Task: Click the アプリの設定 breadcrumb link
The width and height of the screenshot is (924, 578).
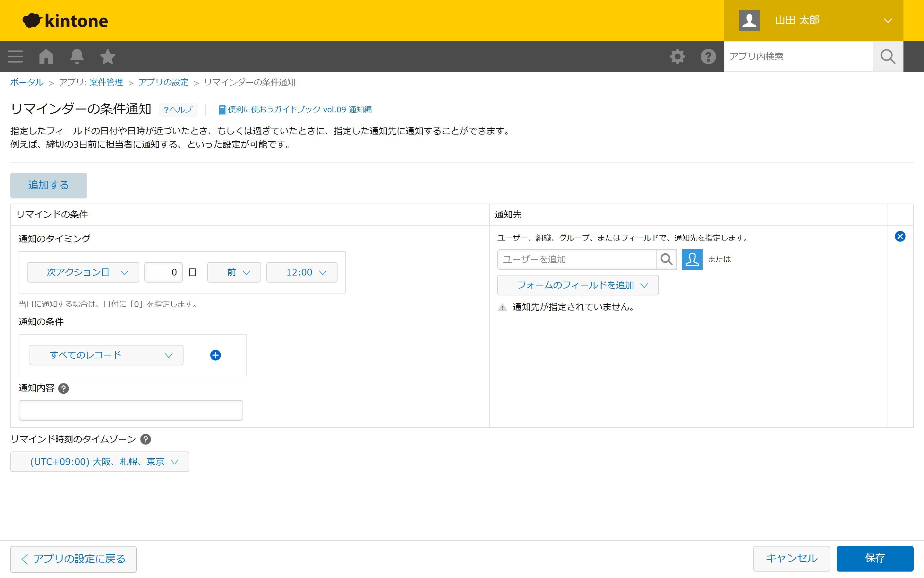Action: point(163,82)
